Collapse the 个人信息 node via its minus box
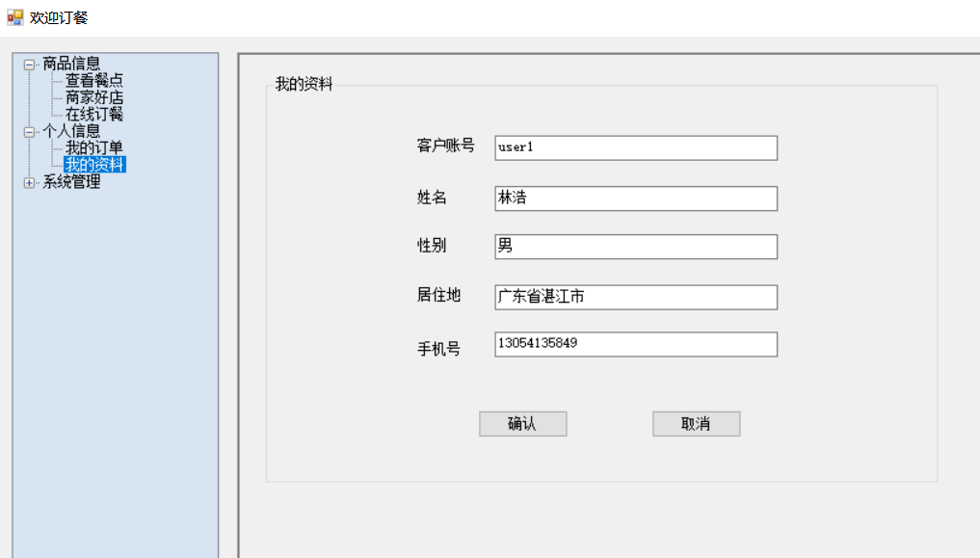This screenshot has height=558, width=980. (x=28, y=130)
